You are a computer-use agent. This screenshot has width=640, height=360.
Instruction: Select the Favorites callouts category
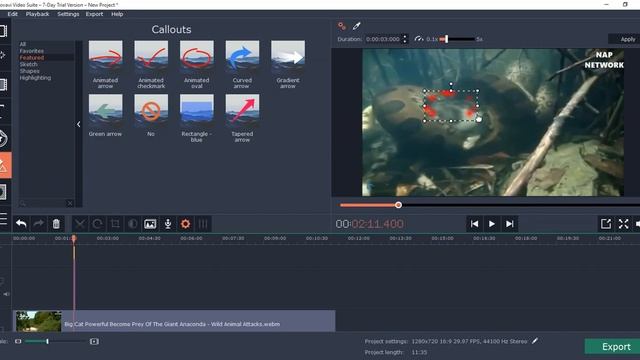tap(31, 51)
